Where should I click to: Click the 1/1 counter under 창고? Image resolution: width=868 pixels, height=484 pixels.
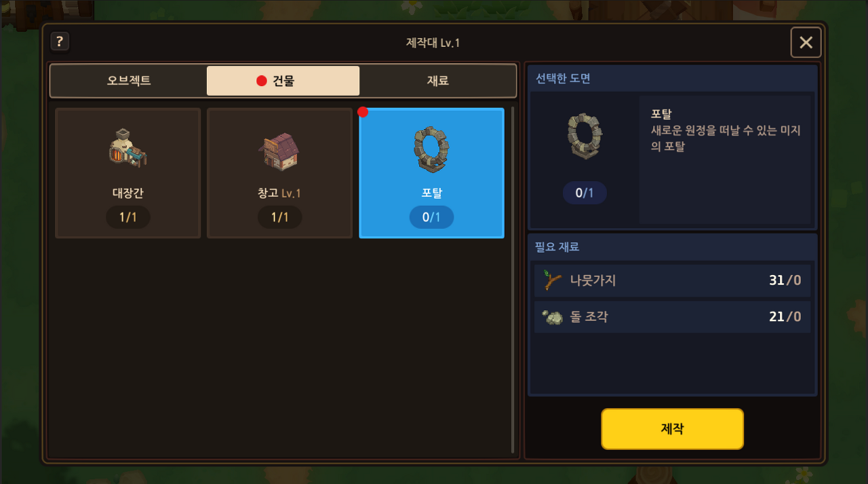280,217
